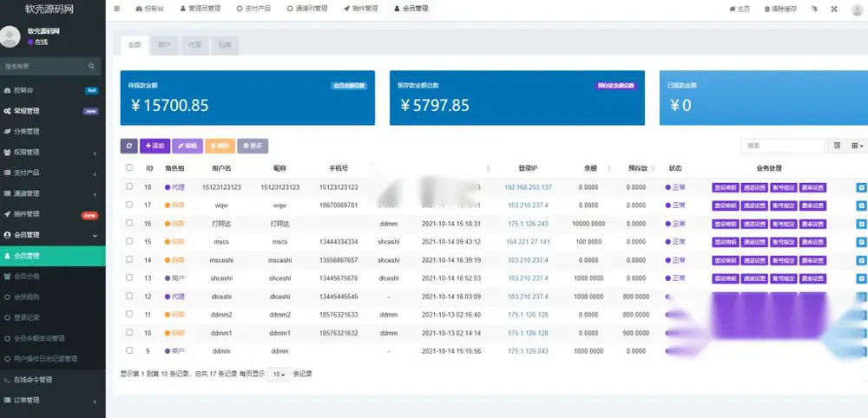
Task: Open the 支付产品 top navigation tab
Action: pyautogui.click(x=253, y=9)
